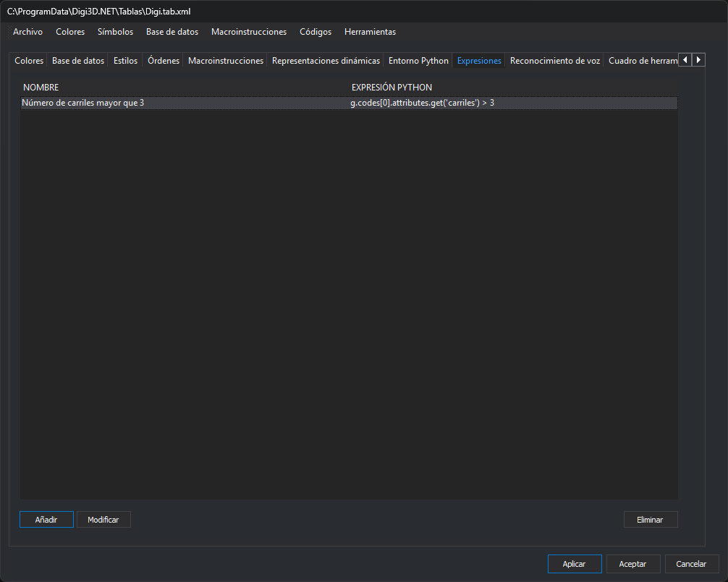Screen dimensions: 728x582
Task: Open the partially hidden Cuadro de herram tab
Action: (x=643, y=60)
